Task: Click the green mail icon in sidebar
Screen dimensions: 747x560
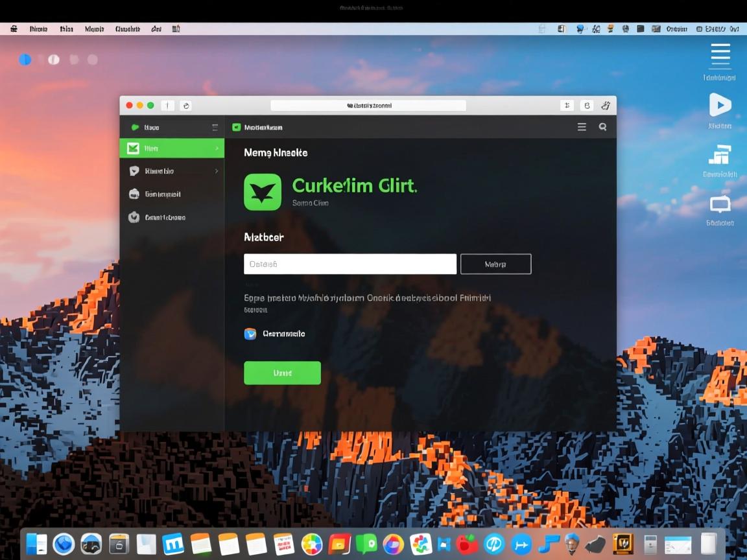Action: click(134, 148)
